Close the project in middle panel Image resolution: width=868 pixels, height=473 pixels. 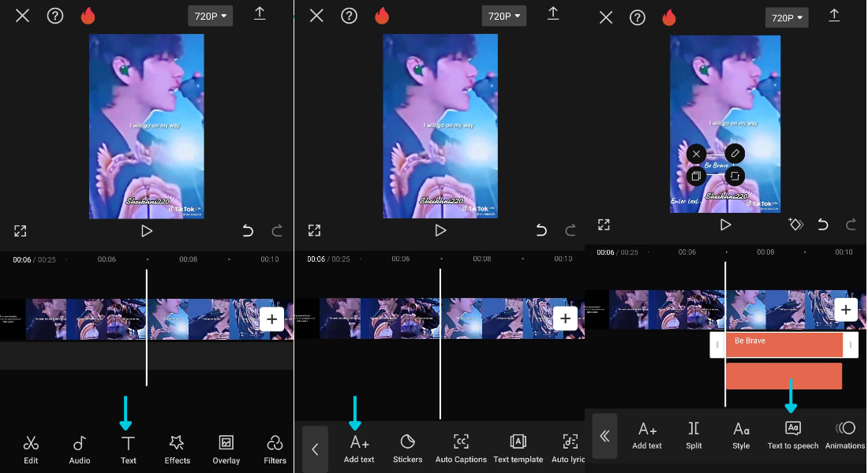[x=316, y=16]
